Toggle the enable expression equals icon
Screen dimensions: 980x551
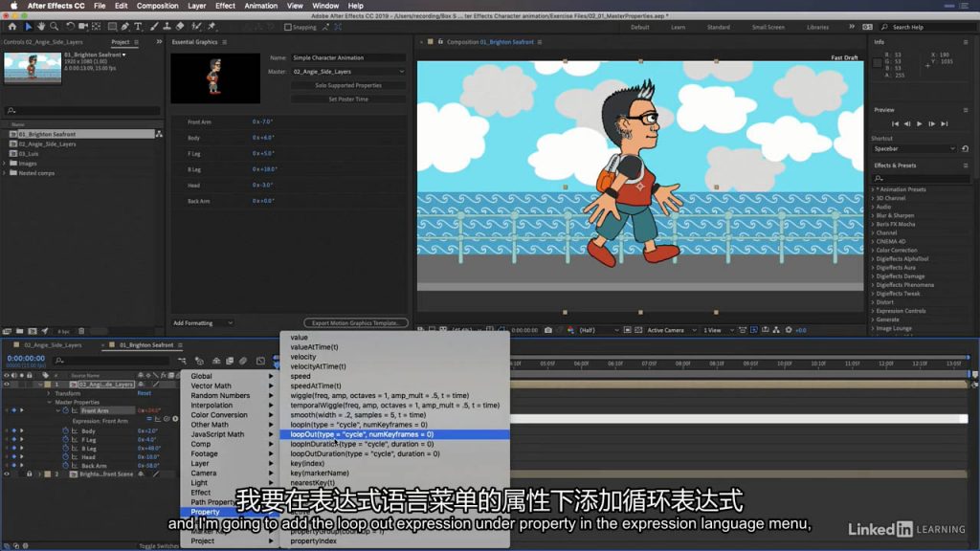pos(149,419)
